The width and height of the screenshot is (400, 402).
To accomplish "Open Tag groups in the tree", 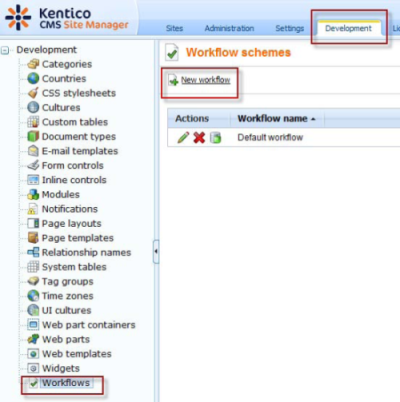I will (x=67, y=281).
